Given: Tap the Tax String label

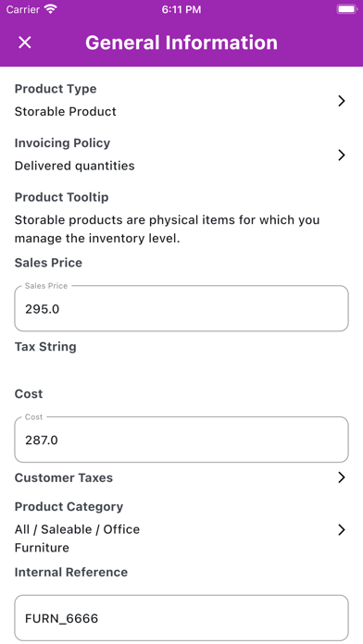Looking at the screenshot, I should pyautogui.click(x=45, y=347).
